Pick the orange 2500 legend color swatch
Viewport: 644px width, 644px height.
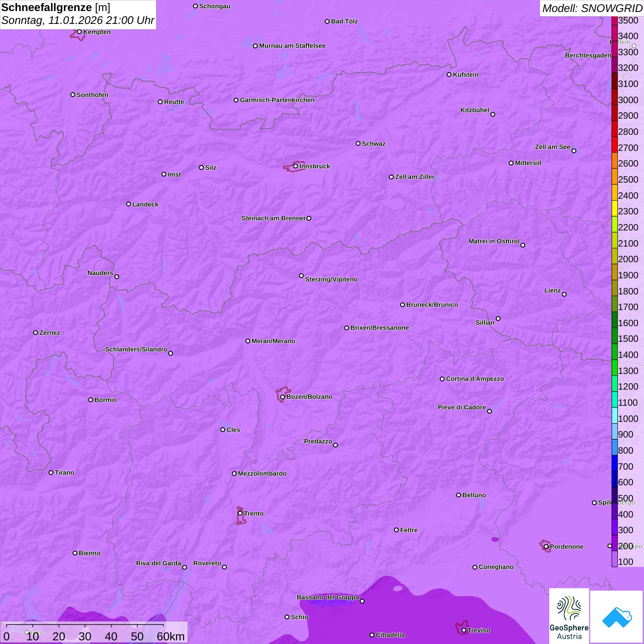pos(615,176)
